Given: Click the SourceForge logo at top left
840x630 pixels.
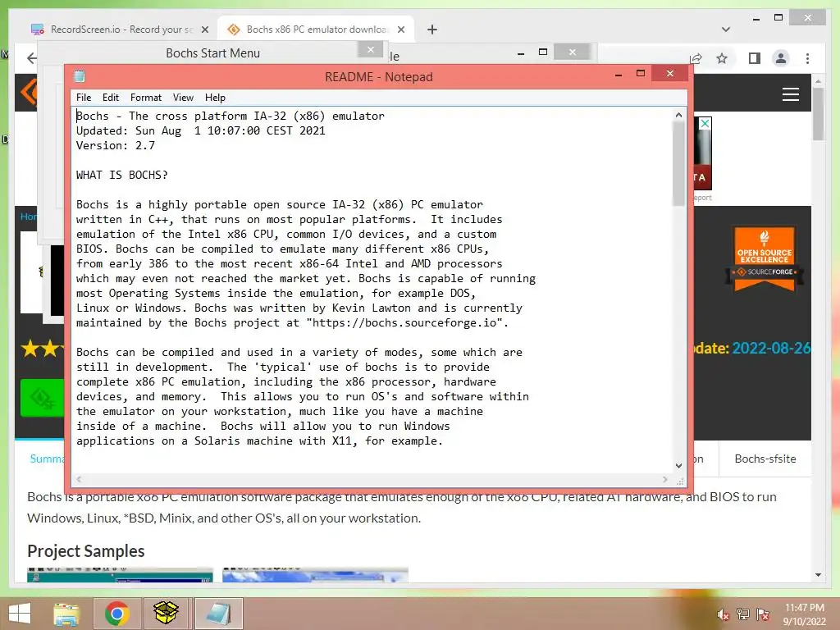Looking at the screenshot, I should (x=30, y=92).
